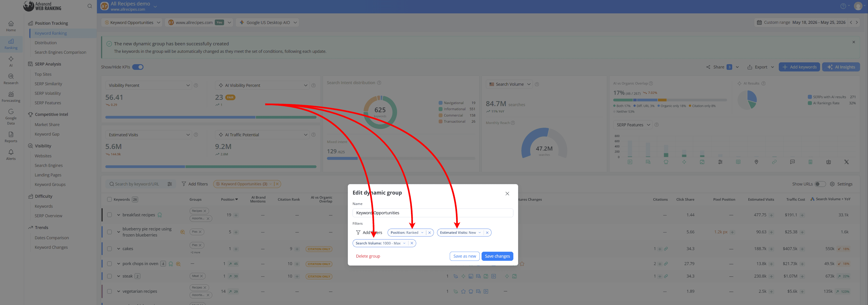Click the Save as new button
Screen dimensions: 868x305
[x=464, y=256]
